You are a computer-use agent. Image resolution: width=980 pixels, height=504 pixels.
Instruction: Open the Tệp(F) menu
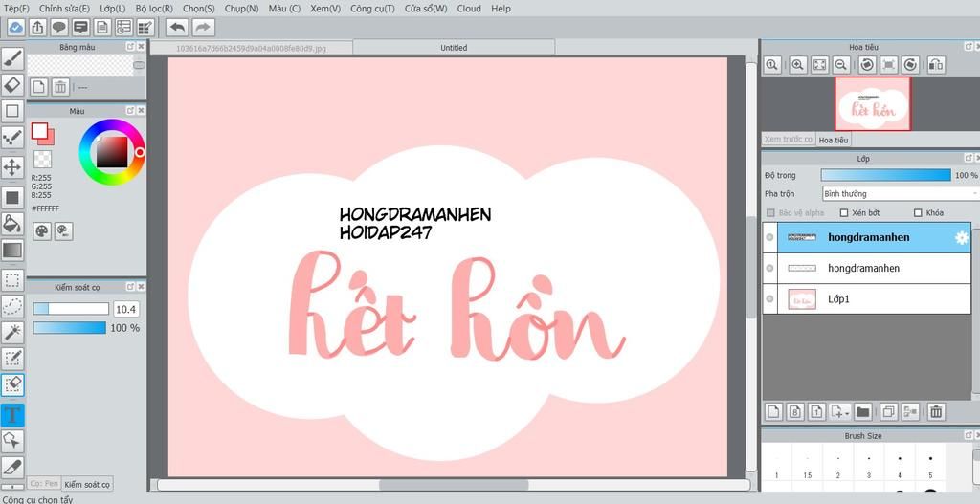click(17, 8)
